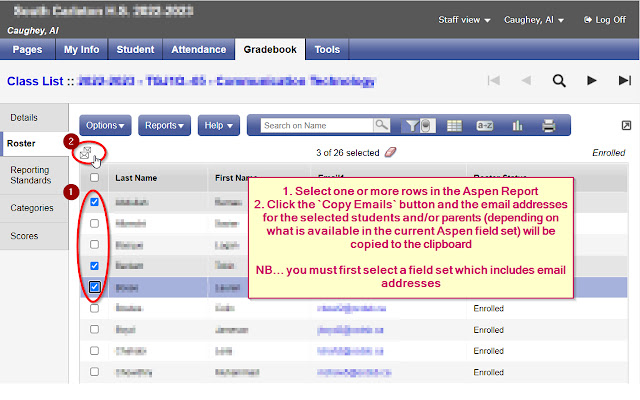The width and height of the screenshot is (640, 400).
Task: Go to next record arrow
Action: (591, 80)
